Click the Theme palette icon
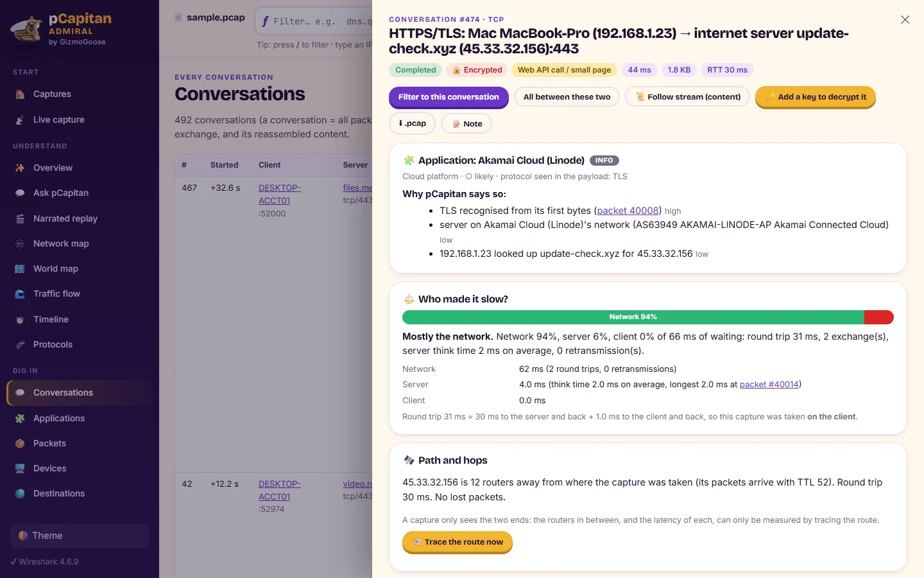924x578 pixels. [x=23, y=536]
